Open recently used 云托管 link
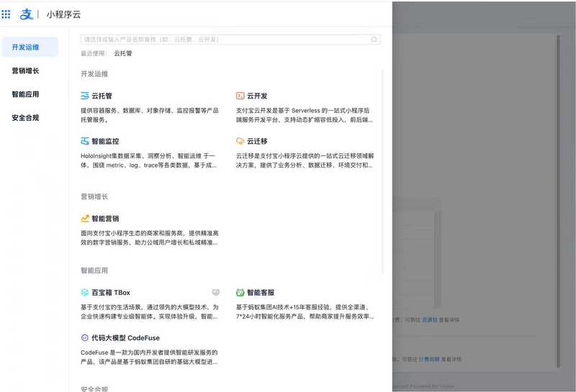This screenshot has height=392, width=576. coord(123,53)
